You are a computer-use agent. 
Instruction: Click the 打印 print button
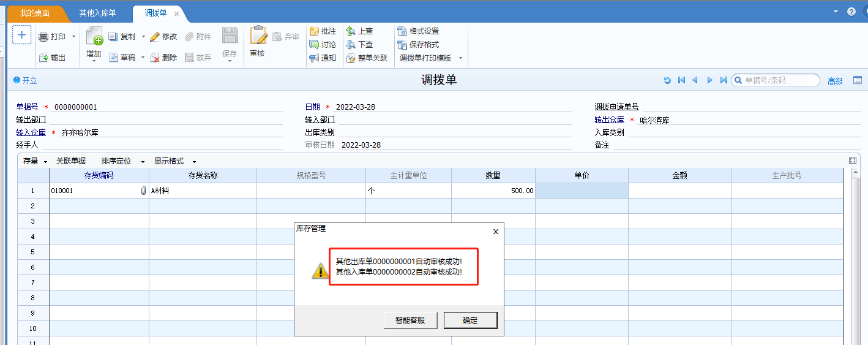coord(52,37)
